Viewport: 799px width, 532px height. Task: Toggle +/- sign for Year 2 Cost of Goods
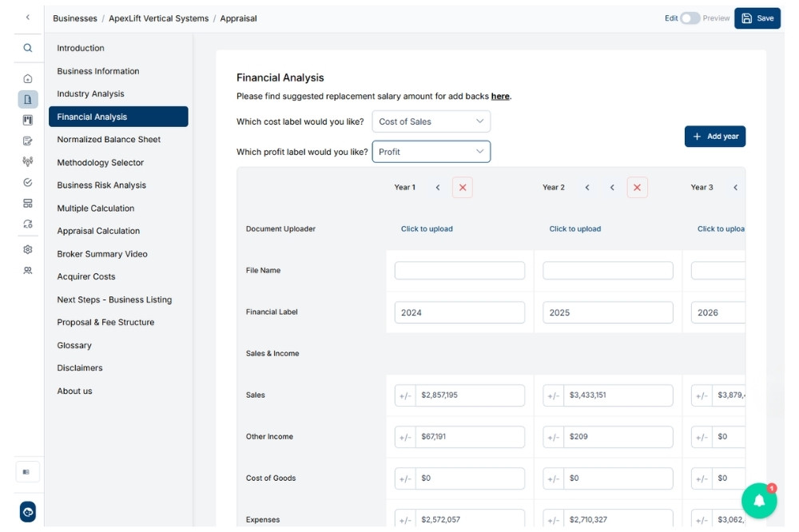point(554,478)
